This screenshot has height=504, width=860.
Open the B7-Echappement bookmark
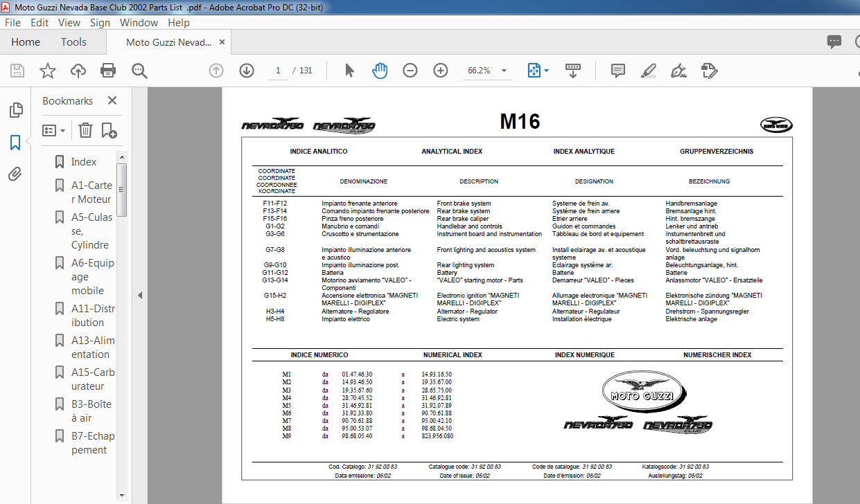(x=93, y=443)
